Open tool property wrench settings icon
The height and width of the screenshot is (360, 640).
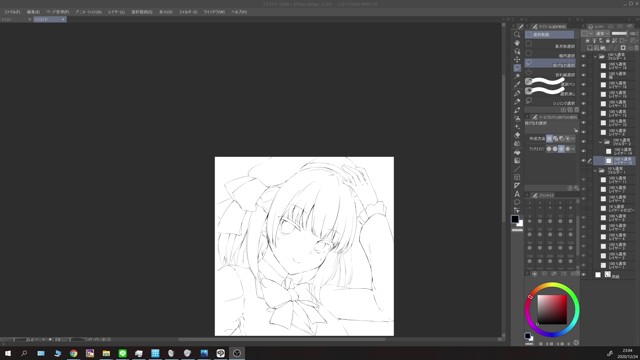tap(576, 188)
